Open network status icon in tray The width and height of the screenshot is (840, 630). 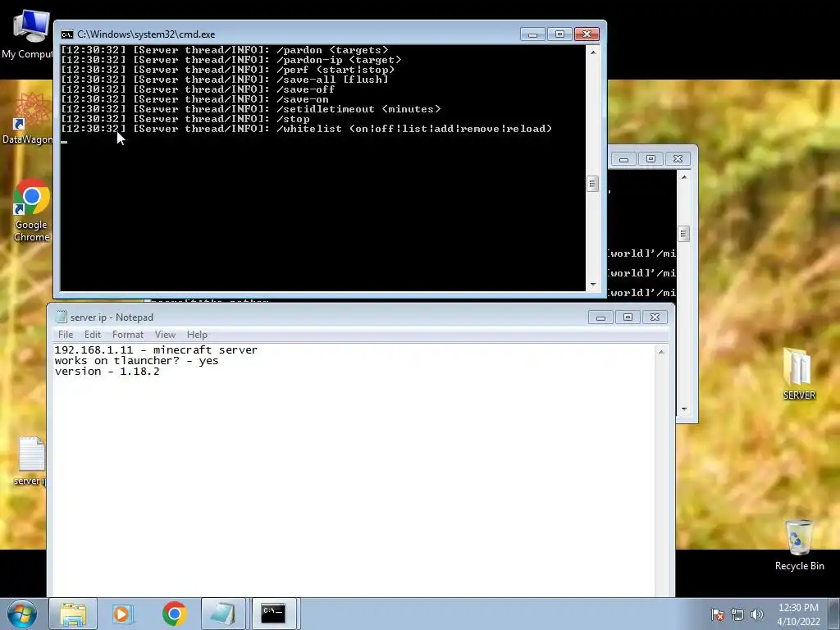coord(737,614)
